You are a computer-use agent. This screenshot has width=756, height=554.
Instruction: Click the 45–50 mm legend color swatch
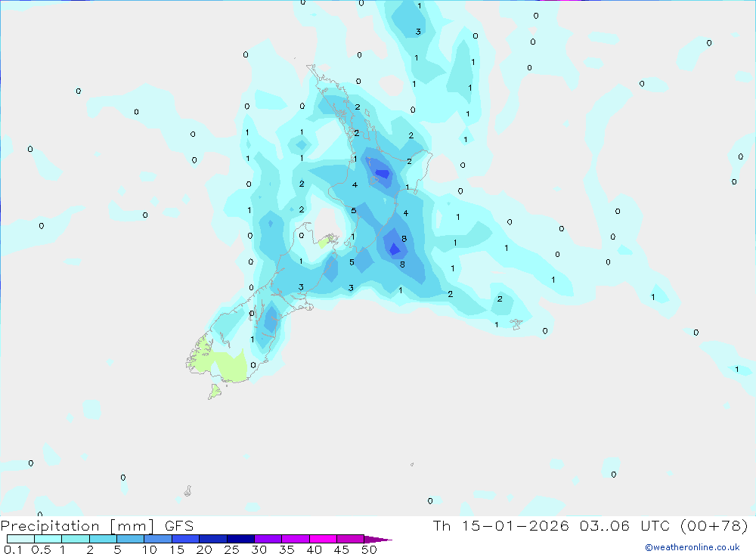tap(351, 539)
